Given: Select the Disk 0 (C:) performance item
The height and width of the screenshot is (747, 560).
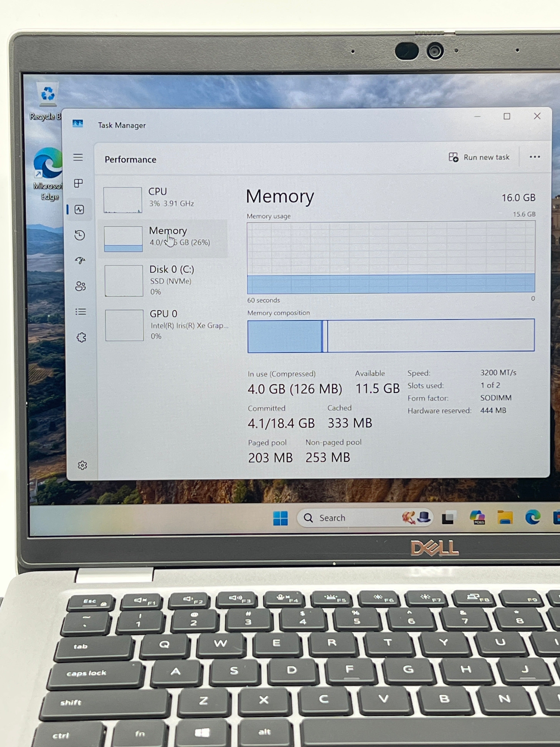Looking at the screenshot, I should [163, 281].
